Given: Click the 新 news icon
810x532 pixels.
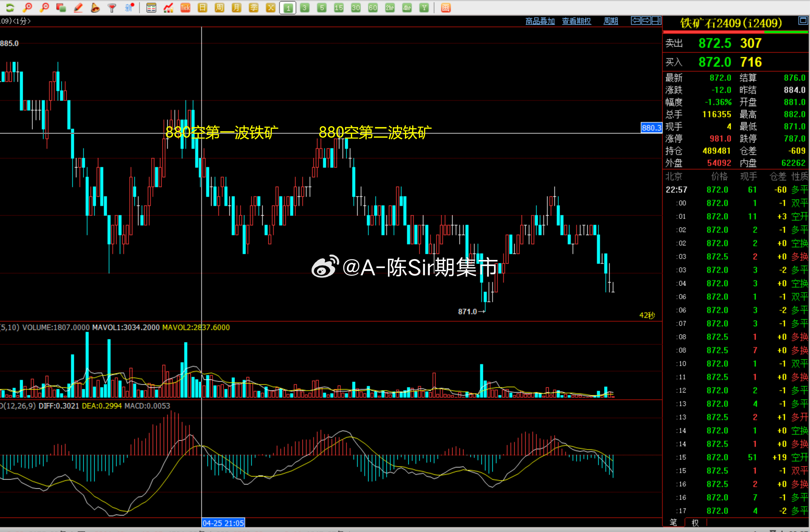Looking at the screenshot, I should click(129, 7).
